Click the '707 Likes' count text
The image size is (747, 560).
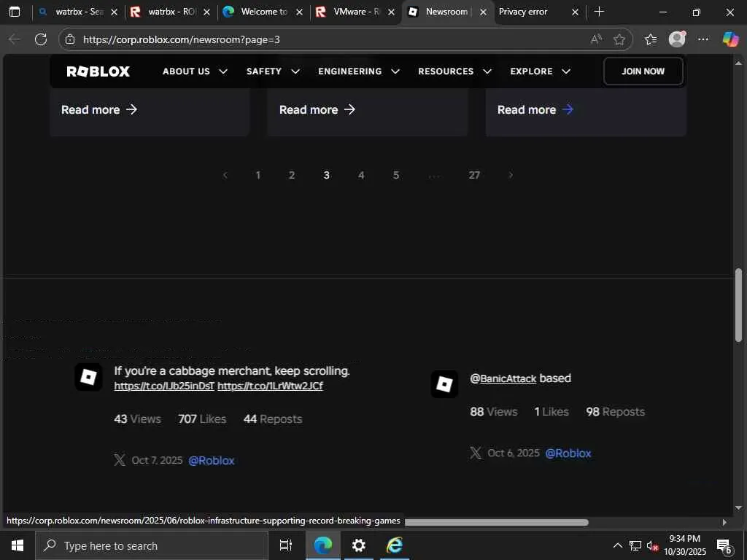point(202,419)
